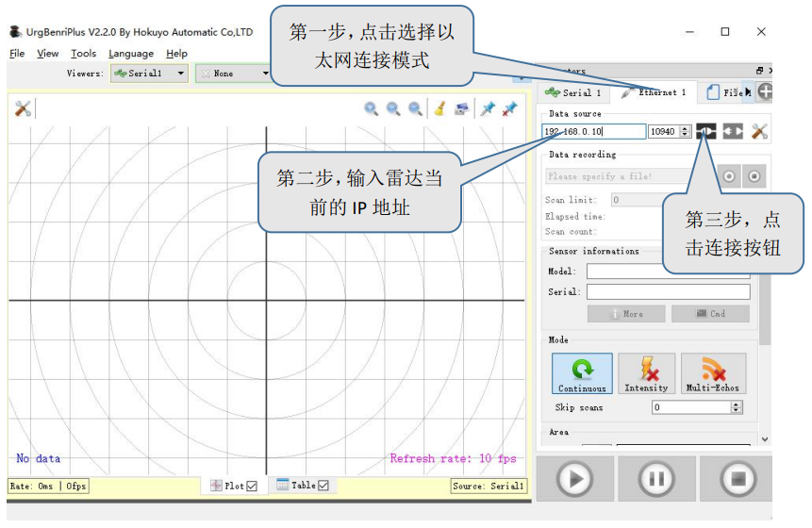Click the broom clear icon in plot toolbar
Screen dimensions: 812x528
439,108
